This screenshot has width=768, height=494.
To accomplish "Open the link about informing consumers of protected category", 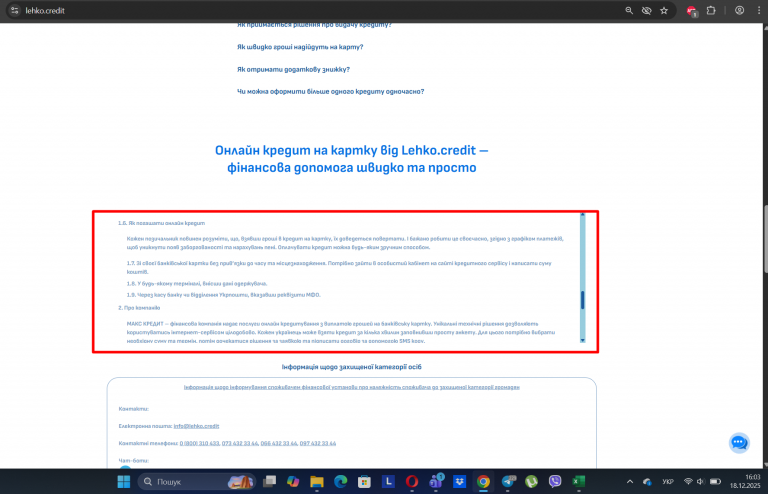I will 351,387.
